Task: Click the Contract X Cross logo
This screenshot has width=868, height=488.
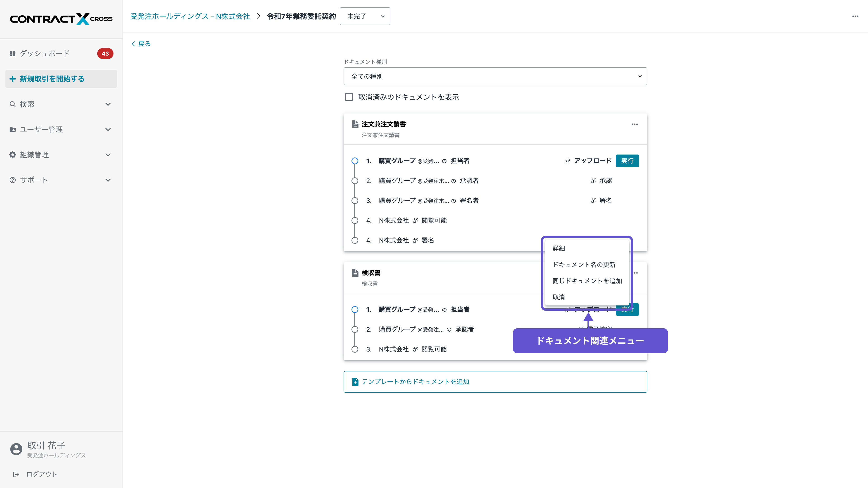Action: coord(61,19)
